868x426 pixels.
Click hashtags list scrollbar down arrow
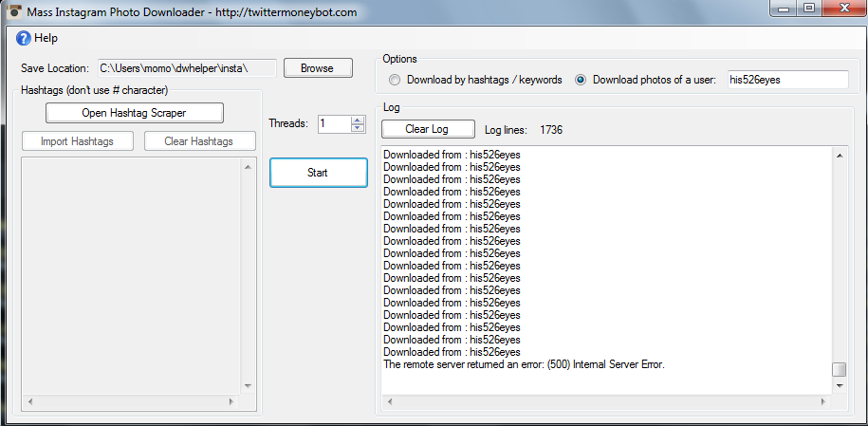coord(248,386)
